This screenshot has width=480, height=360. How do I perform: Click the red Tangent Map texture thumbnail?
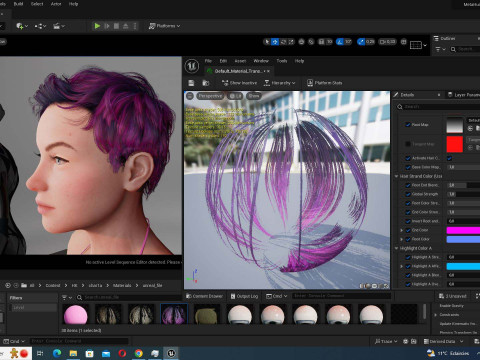point(455,144)
